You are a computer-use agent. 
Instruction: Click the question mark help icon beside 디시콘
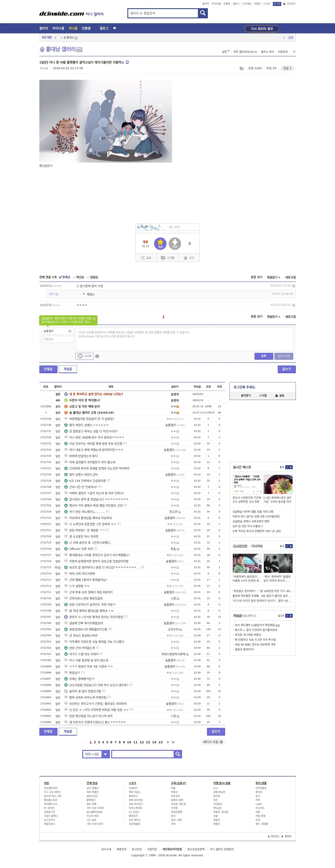point(97,356)
